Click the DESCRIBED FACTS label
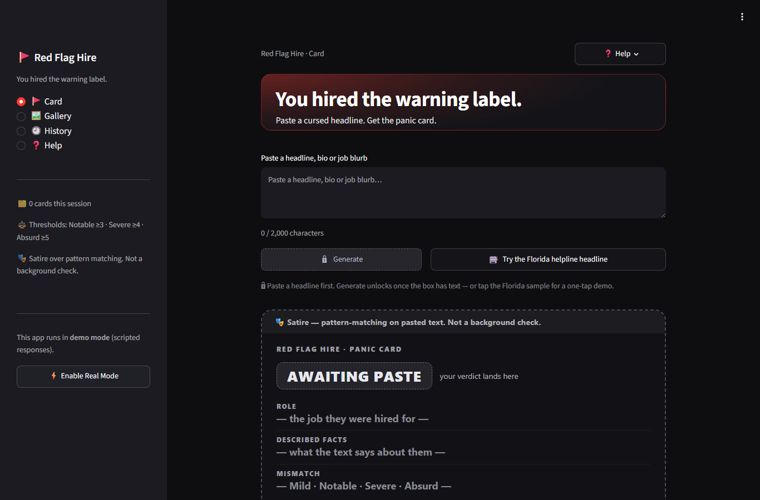Image resolution: width=760 pixels, height=500 pixels. 312,440
